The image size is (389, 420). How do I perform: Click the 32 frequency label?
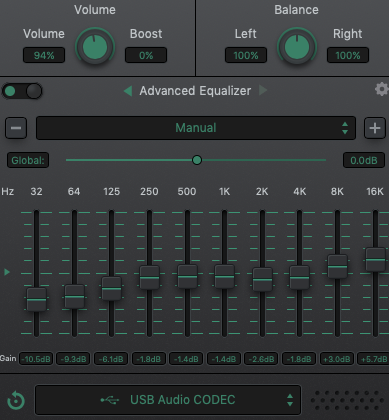pos(36,191)
